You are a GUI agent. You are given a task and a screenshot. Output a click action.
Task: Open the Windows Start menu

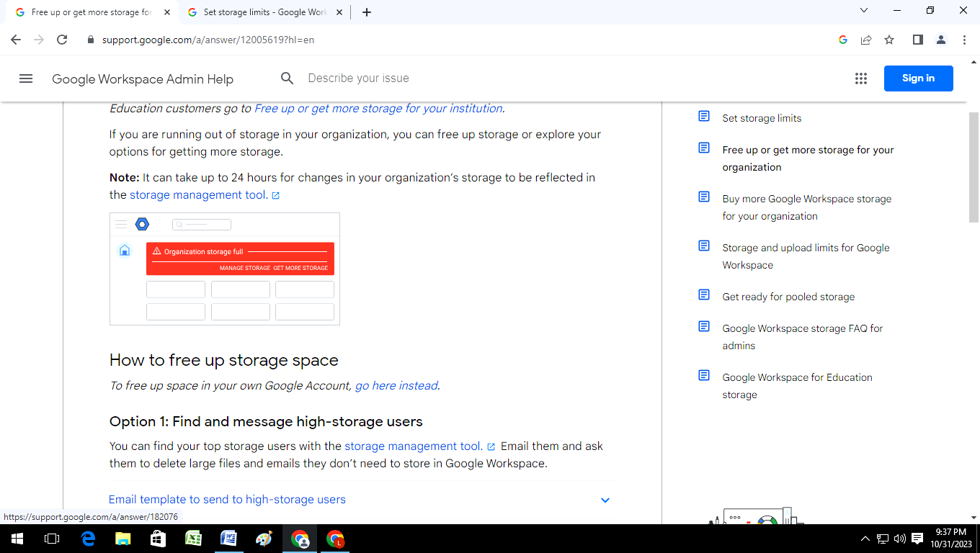[17, 539]
